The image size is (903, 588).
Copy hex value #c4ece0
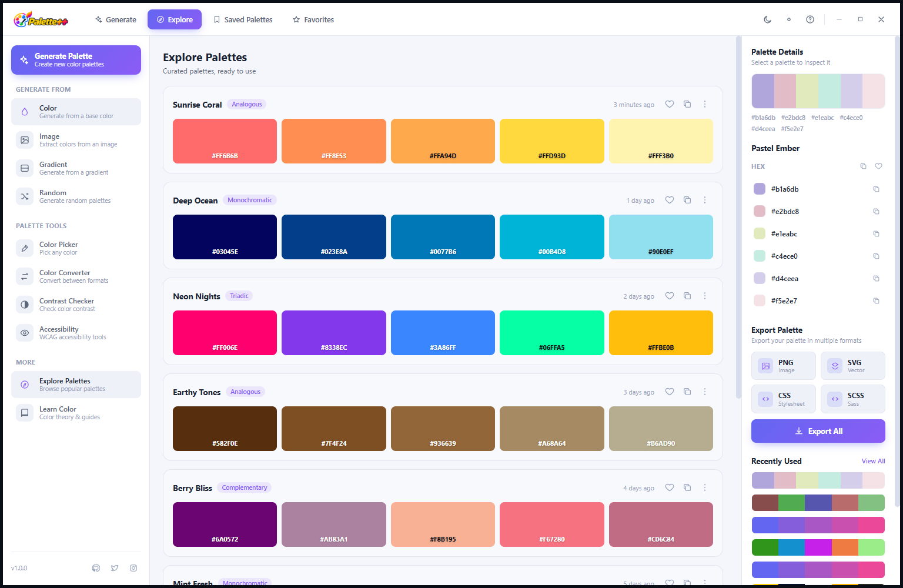876,256
